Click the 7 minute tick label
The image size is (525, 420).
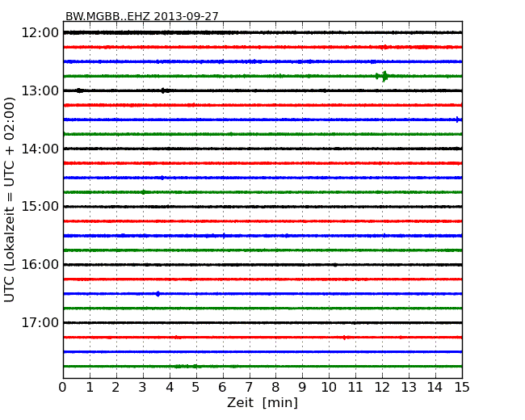(x=249, y=388)
